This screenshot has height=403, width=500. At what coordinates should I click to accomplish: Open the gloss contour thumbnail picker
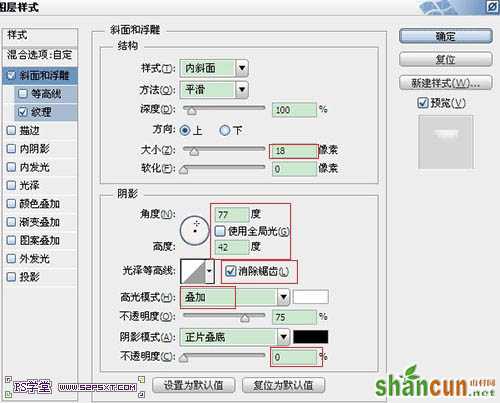pos(193,271)
